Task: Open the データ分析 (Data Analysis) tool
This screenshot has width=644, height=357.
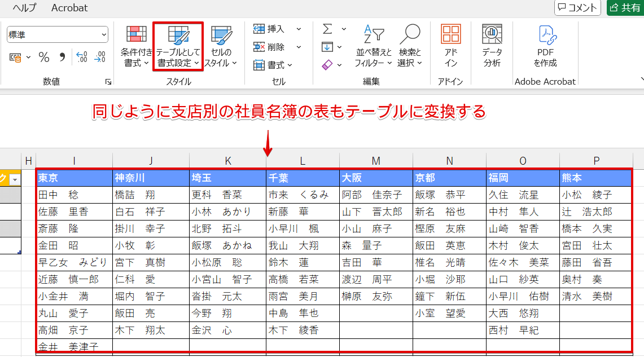Action: (x=492, y=45)
